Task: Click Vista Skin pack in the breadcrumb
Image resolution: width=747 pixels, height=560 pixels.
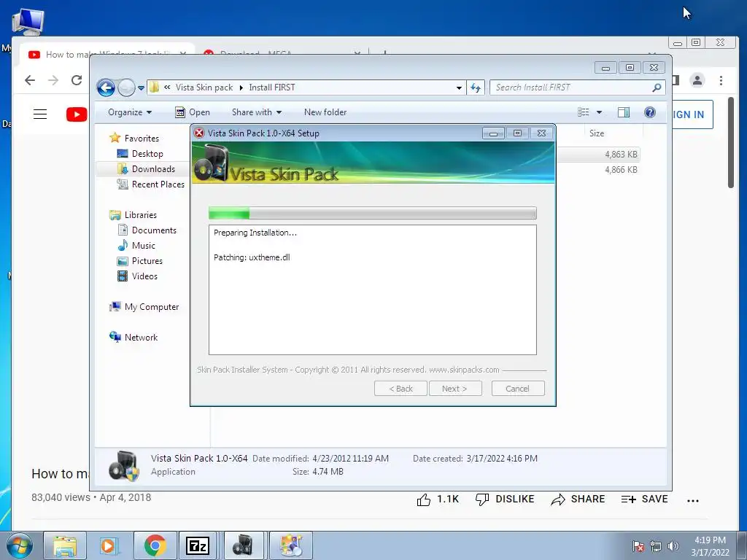Action: pos(204,87)
